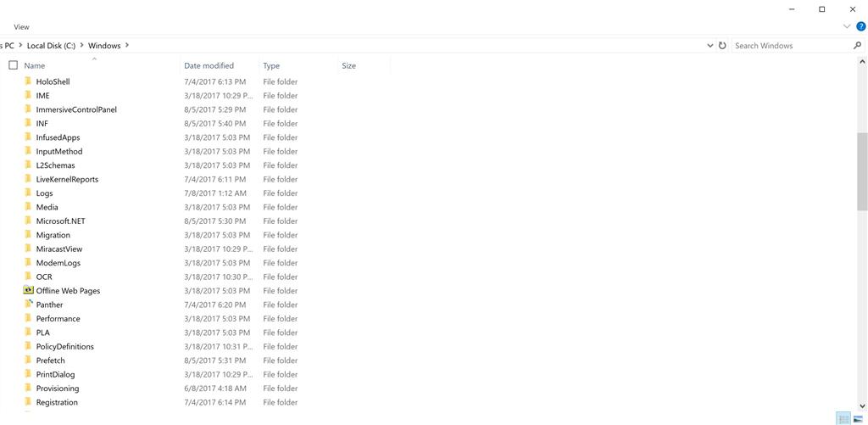Screen dimensions: 868x425
Task: Click the 7/4/2017 6:14 PM date cell
Action: (x=214, y=402)
